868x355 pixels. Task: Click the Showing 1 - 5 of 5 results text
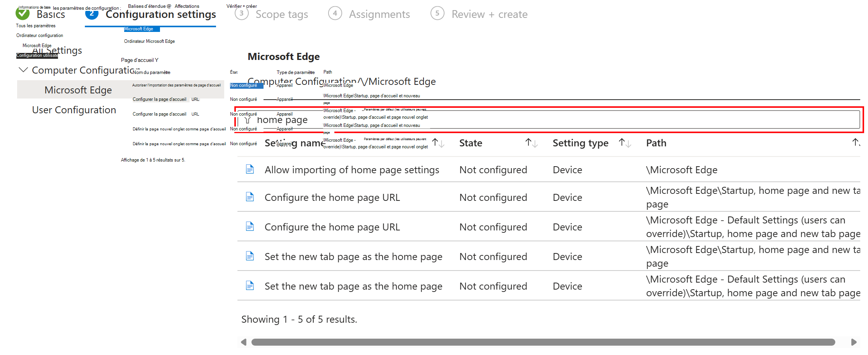click(x=299, y=319)
